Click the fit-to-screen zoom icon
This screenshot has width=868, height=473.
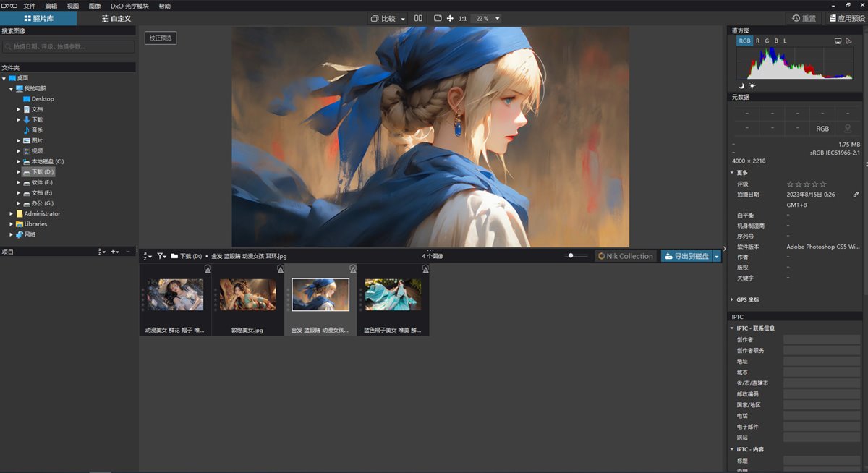[x=438, y=18]
